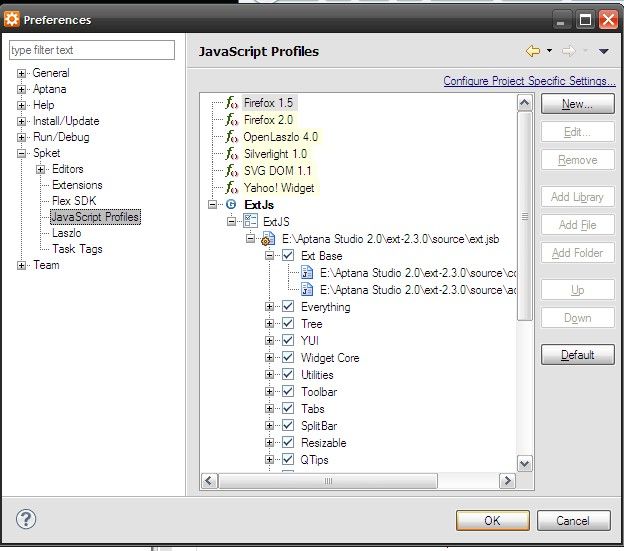The image size is (624, 551).
Task: Expand the Install/Update node
Action: (x=21, y=121)
